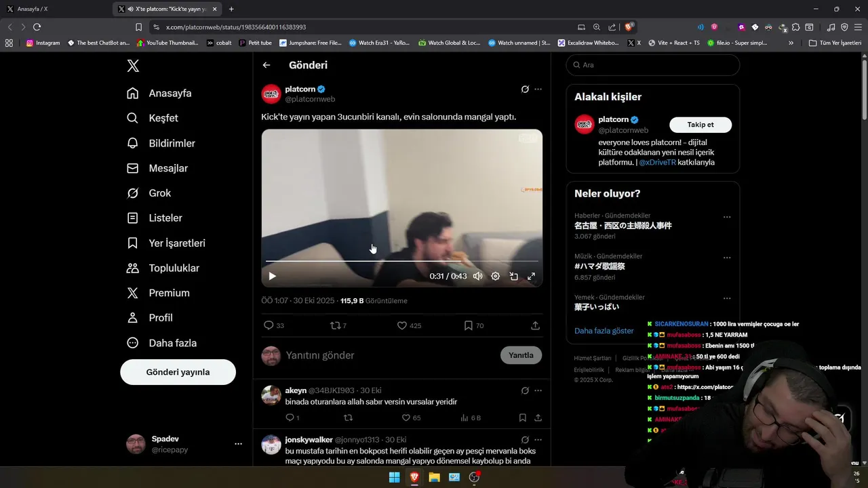Open options for 名古屋 trend
868x488 pixels.
tap(727, 217)
